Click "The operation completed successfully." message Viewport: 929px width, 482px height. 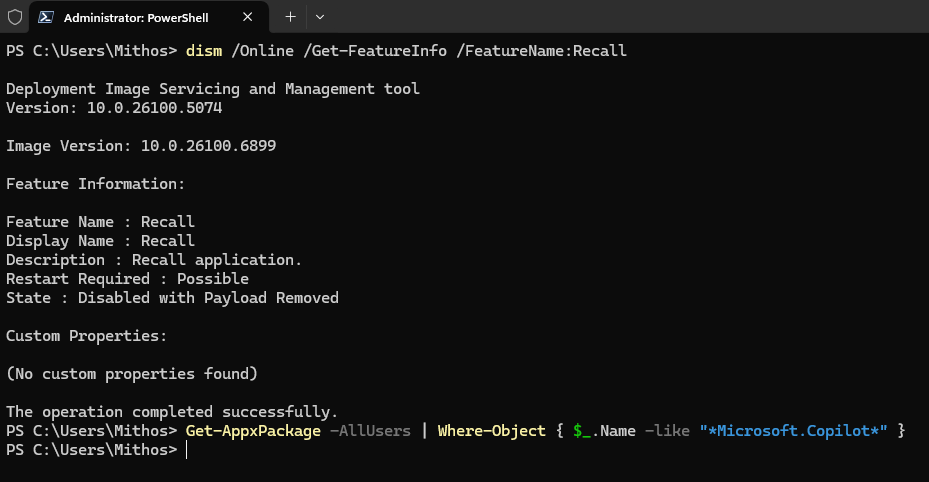(x=172, y=411)
